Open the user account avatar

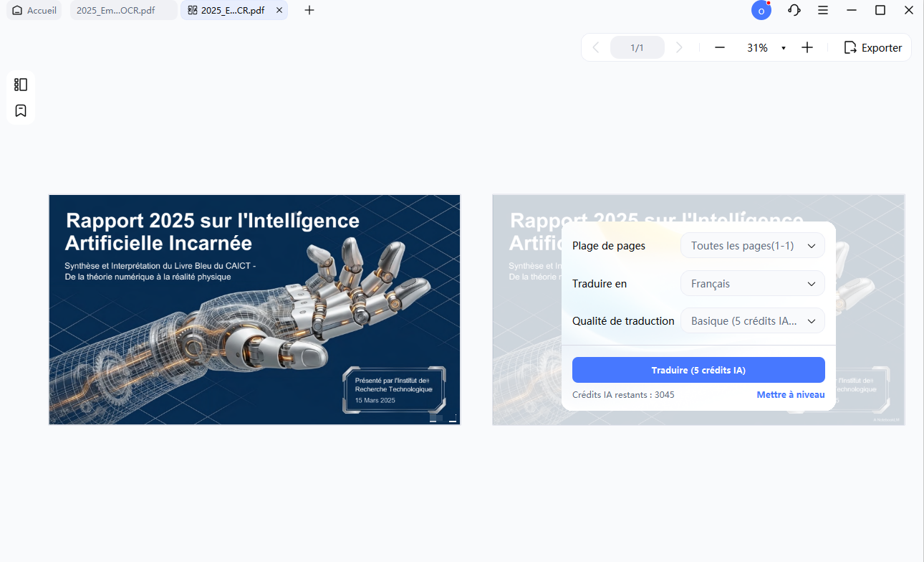(x=761, y=11)
